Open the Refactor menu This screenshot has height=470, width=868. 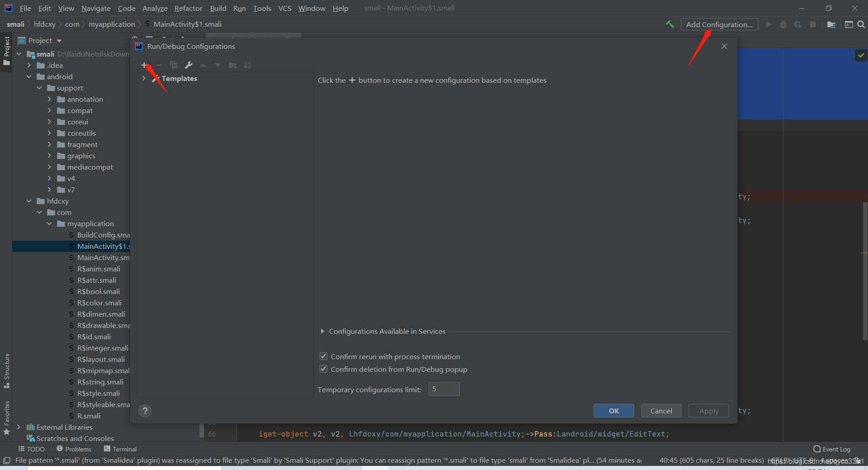pos(189,8)
